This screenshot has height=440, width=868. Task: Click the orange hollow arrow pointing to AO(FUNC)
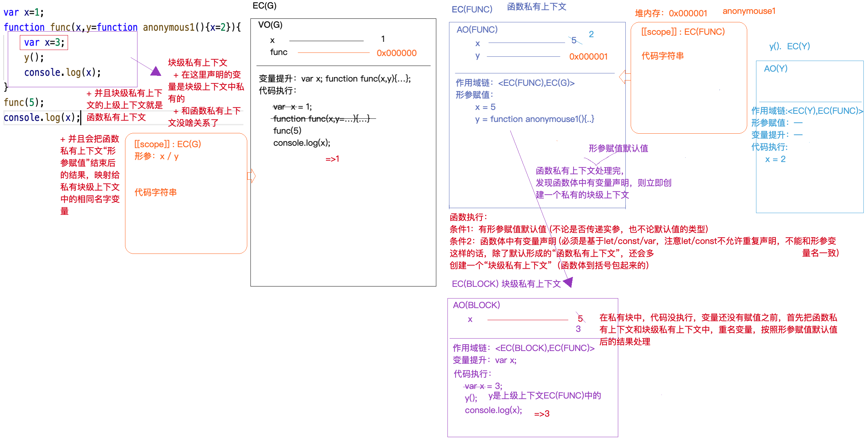pos(625,77)
